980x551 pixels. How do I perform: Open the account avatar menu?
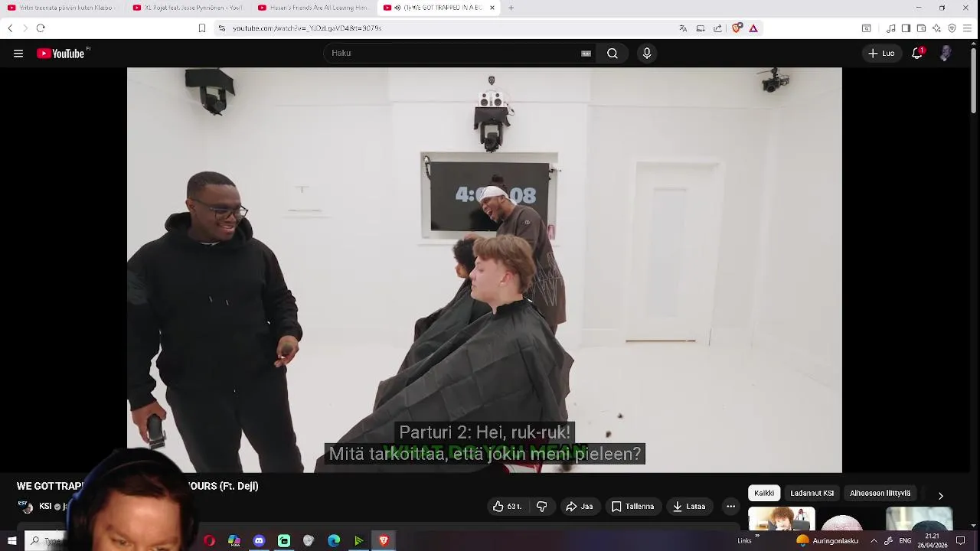click(946, 54)
